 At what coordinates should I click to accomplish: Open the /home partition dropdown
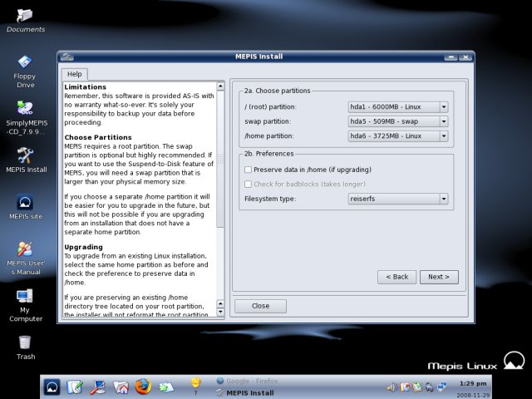[398, 136]
